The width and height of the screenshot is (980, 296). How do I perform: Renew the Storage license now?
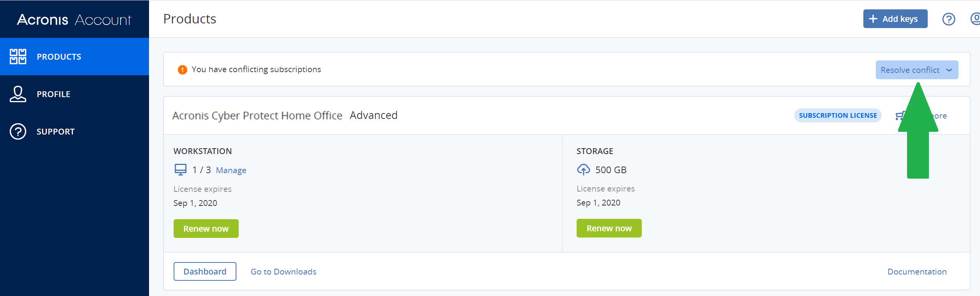(x=609, y=228)
